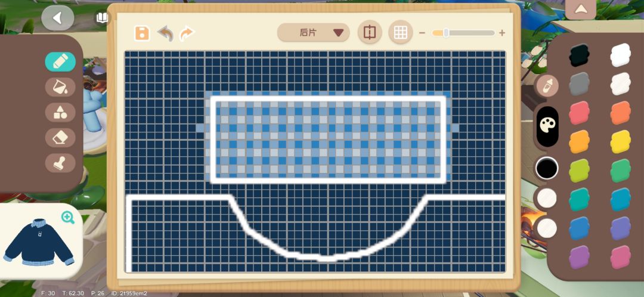Open the shapes tool

click(60, 112)
